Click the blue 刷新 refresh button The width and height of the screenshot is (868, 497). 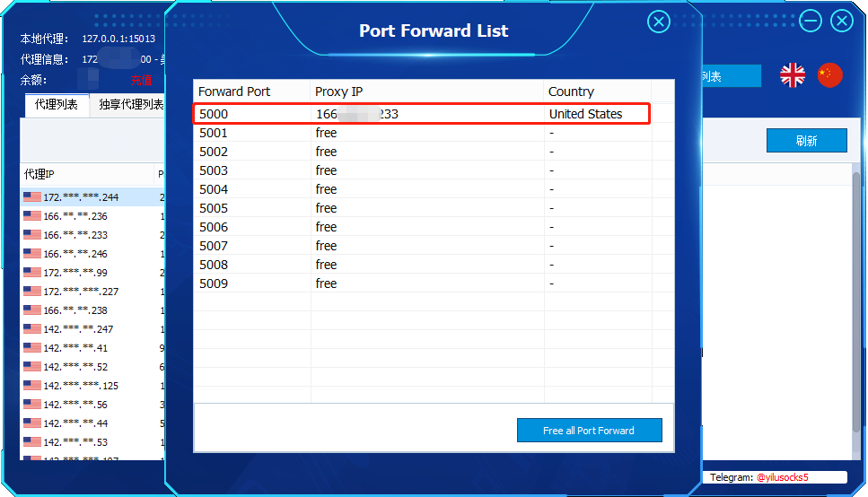pyautogui.click(x=806, y=141)
